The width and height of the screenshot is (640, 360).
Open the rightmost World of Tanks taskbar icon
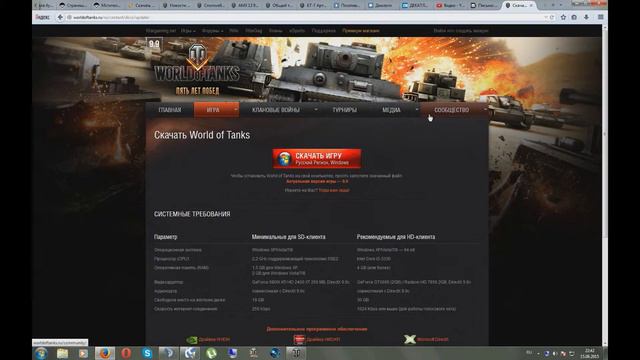296,353
